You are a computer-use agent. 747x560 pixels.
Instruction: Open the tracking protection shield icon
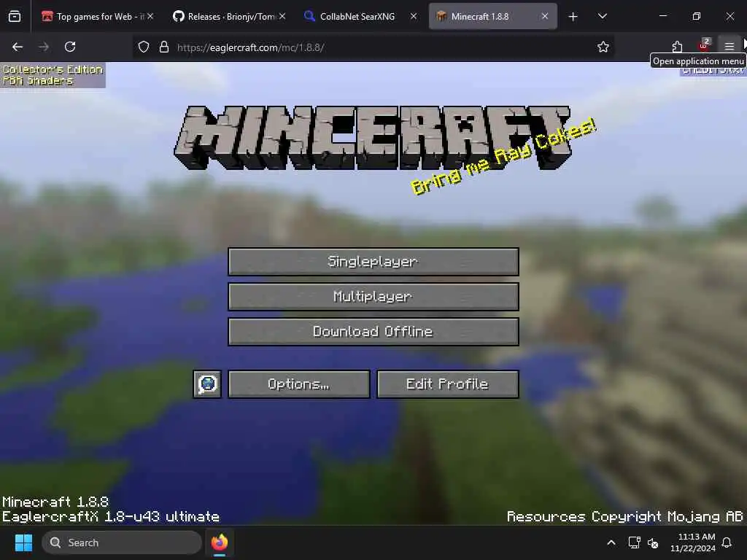point(144,47)
